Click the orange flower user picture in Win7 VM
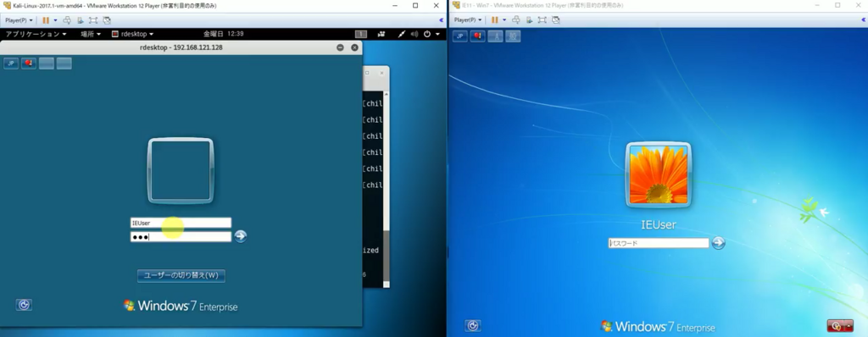This screenshot has width=868, height=337. (x=658, y=175)
